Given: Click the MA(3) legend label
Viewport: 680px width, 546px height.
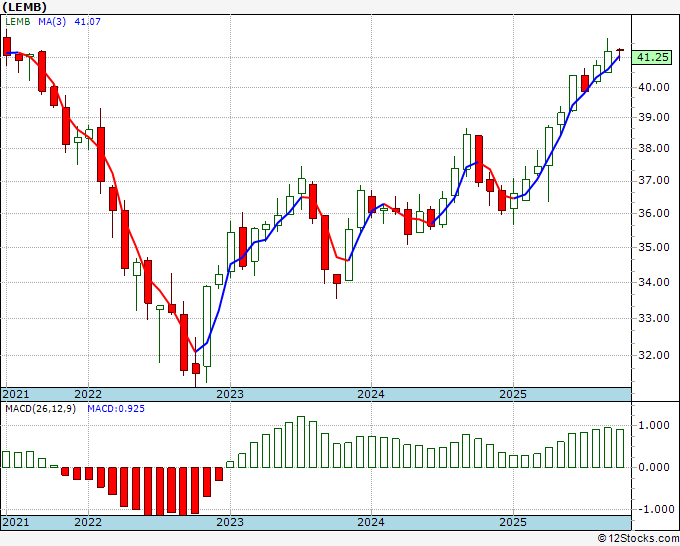Looking at the screenshot, I should (52, 22).
